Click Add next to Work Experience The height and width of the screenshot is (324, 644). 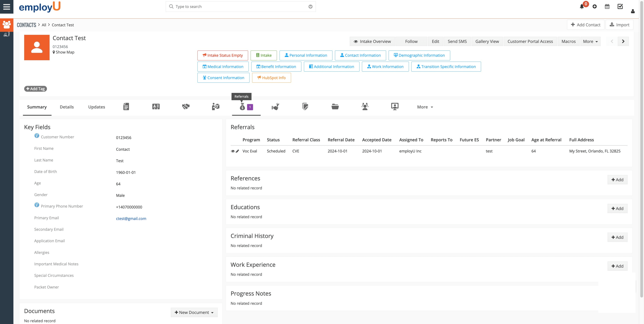[617, 266]
